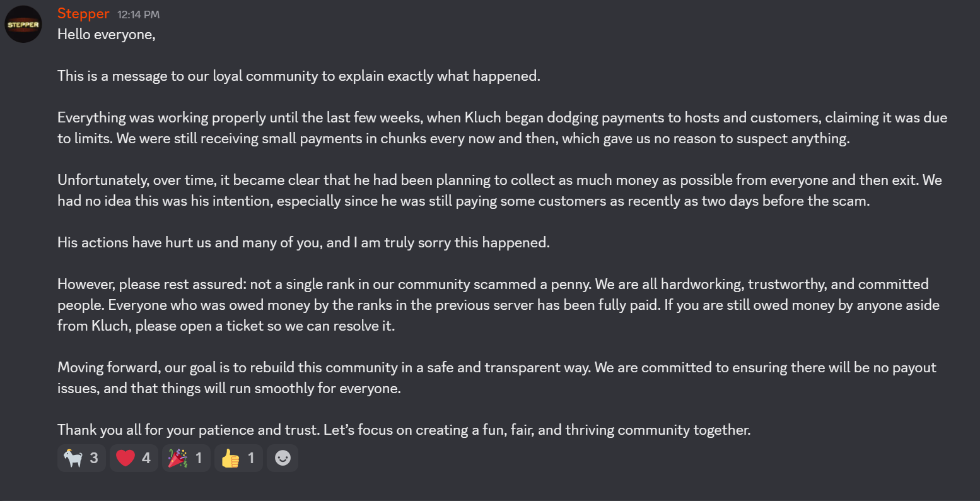Toggle the goat emoji reaction
This screenshot has height=501, width=980.
[x=81, y=458]
